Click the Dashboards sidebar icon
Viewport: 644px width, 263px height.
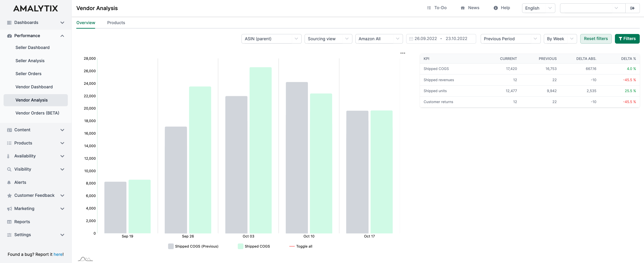coord(9,23)
